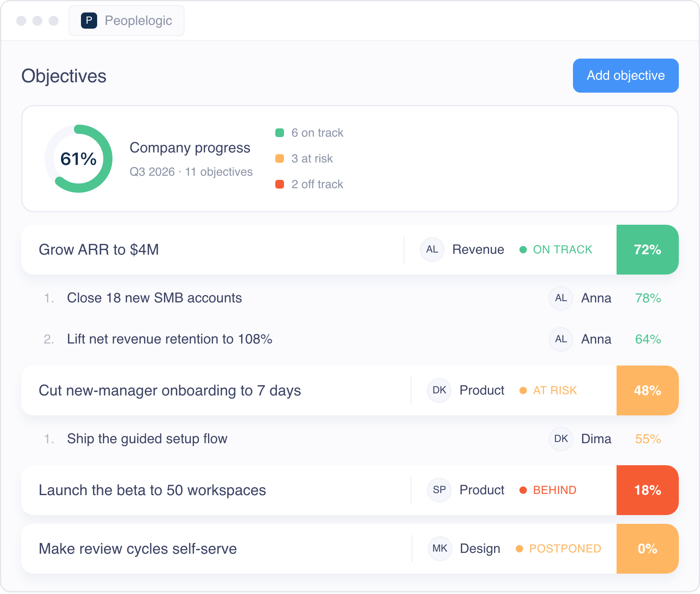The height and width of the screenshot is (594, 700).
Task: Select the red 2 off track swatch
Action: pyautogui.click(x=280, y=184)
